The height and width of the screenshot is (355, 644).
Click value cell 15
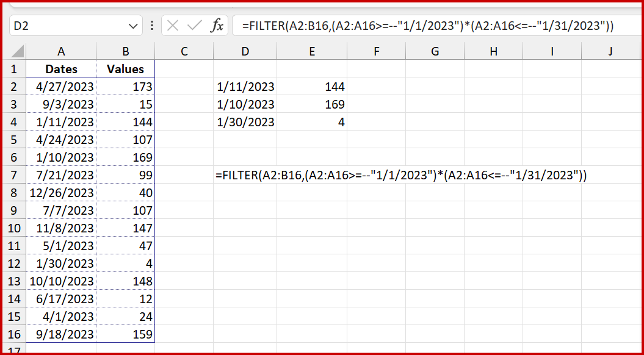coord(126,104)
